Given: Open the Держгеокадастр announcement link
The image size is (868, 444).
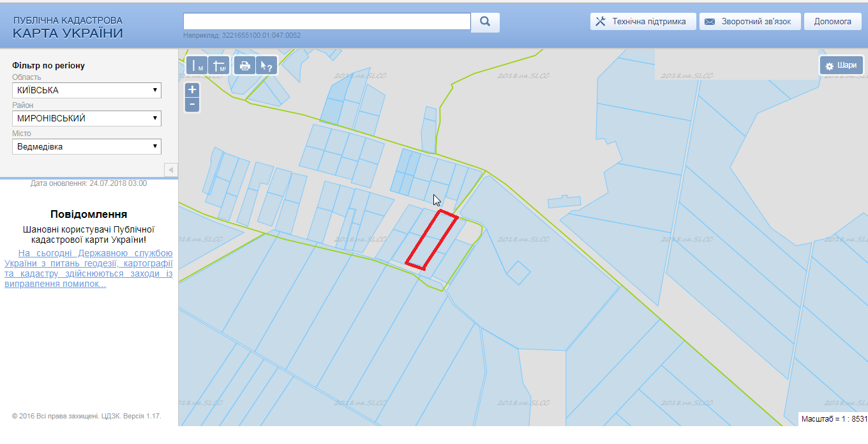Looking at the screenshot, I should [88, 268].
